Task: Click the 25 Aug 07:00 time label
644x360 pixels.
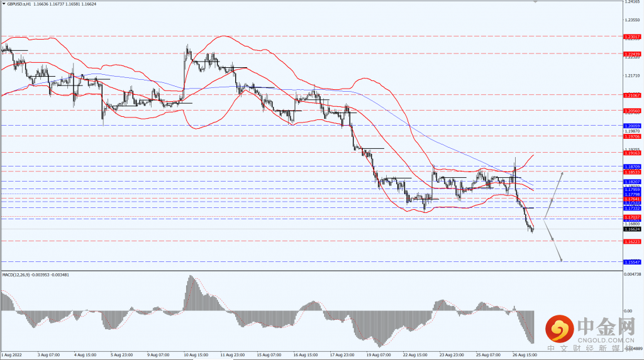Action: (488, 355)
